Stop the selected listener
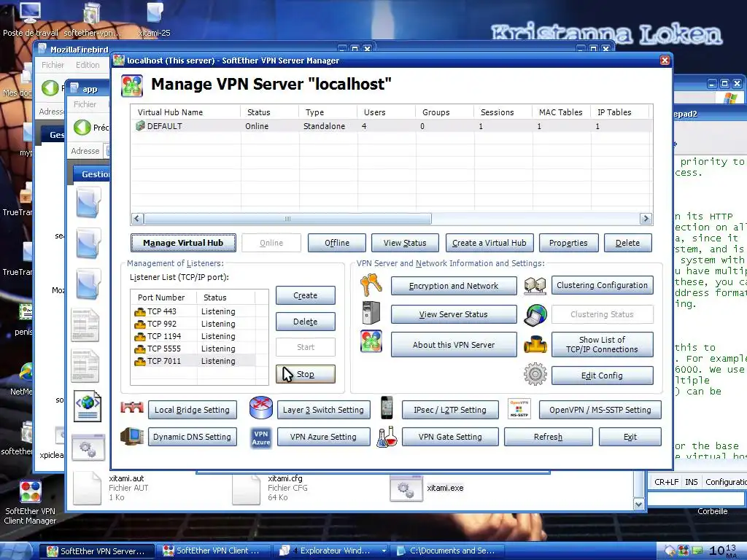This screenshot has height=560, width=747. point(306,374)
